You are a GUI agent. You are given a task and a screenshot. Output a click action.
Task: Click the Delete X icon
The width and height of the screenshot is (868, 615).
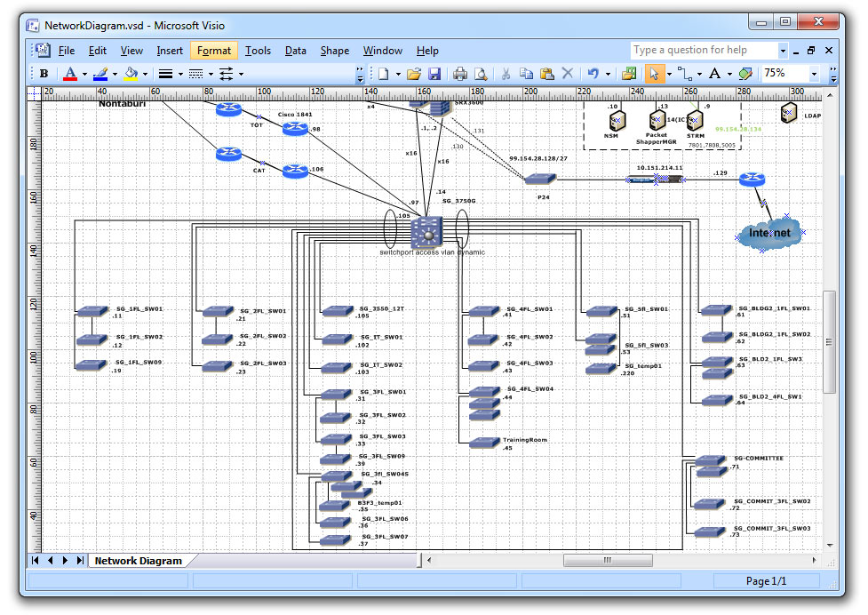click(x=568, y=74)
